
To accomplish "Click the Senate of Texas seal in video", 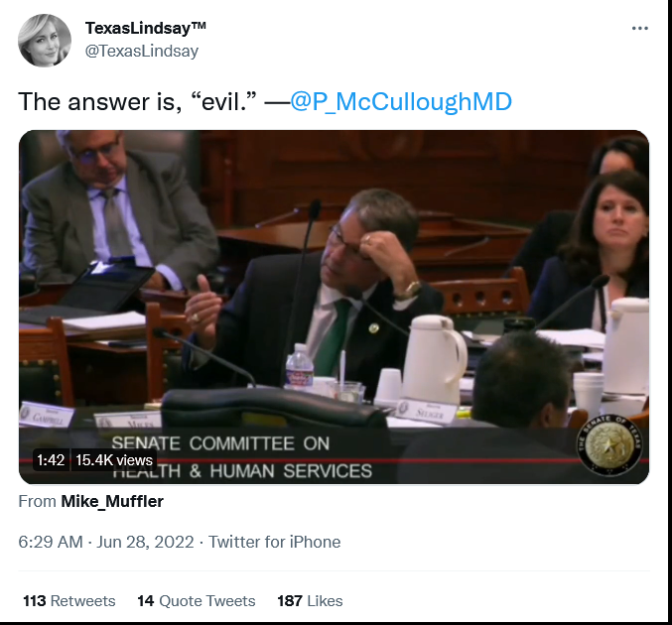I will 609,446.
